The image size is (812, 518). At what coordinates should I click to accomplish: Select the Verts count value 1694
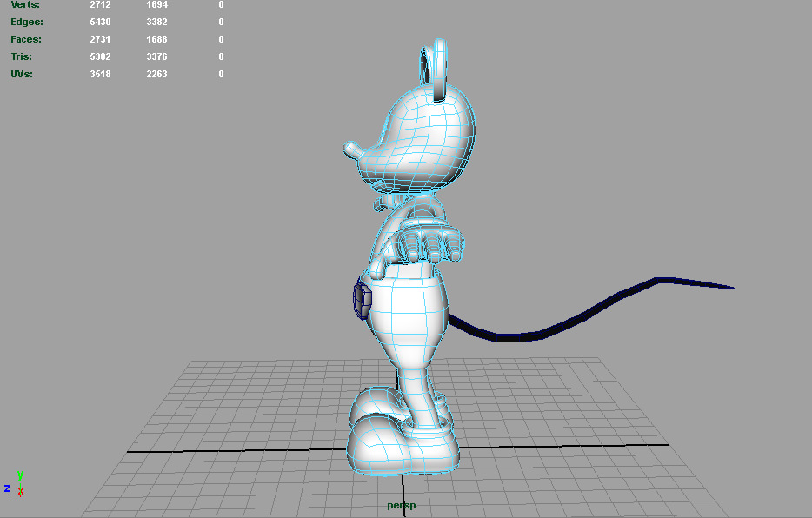(156, 4)
